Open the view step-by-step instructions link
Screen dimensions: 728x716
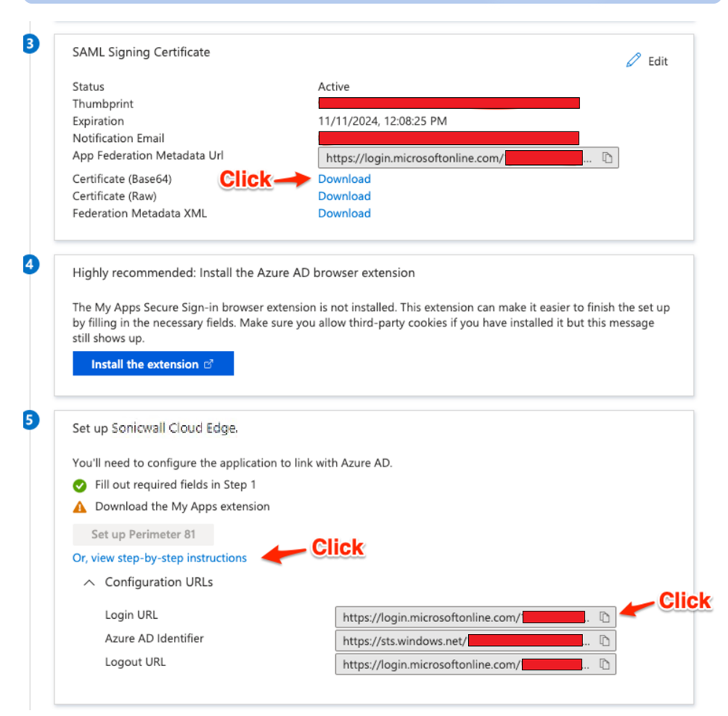pyautogui.click(x=159, y=558)
